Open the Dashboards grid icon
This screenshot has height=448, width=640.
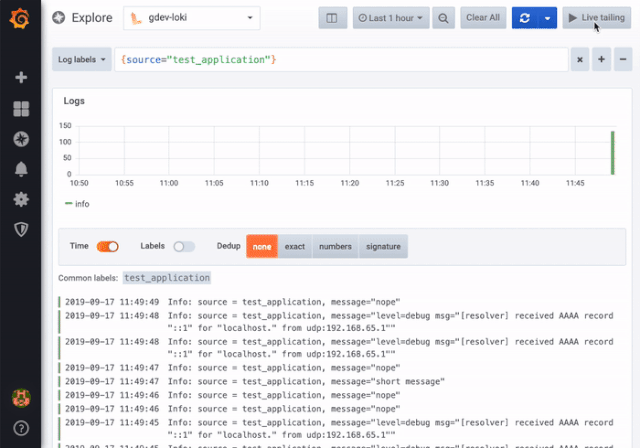[20, 108]
